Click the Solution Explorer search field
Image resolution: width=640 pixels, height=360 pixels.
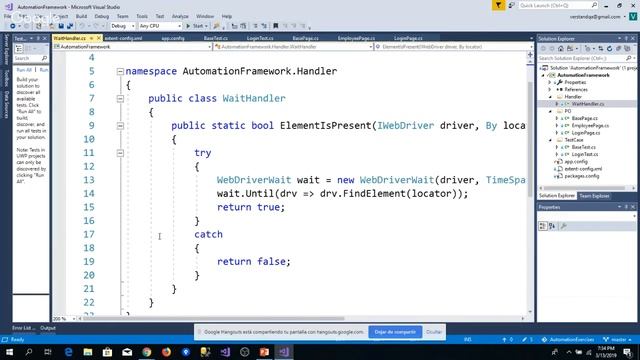(587, 58)
